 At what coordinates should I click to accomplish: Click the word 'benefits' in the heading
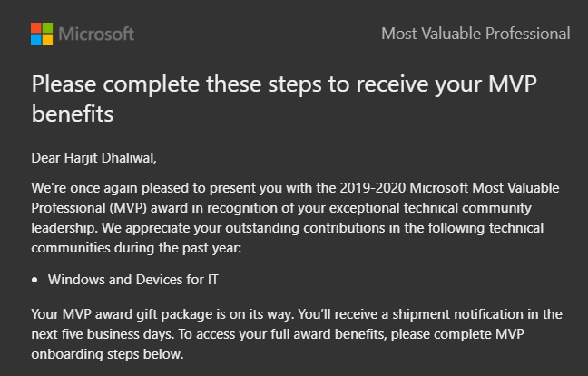[73, 114]
